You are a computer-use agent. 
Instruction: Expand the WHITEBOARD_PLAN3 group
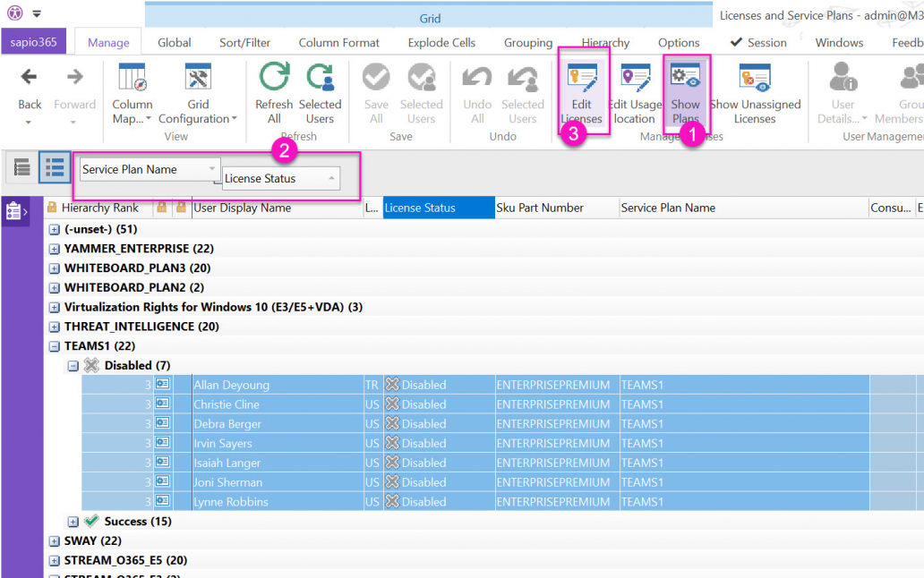[55, 268]
